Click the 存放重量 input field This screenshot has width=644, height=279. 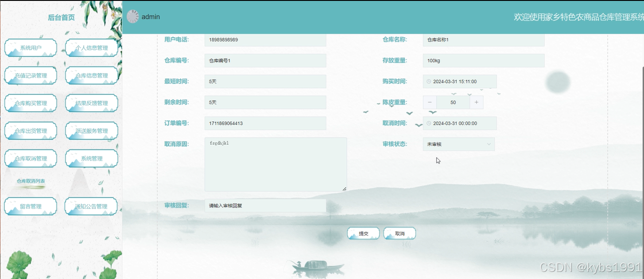(x=484, y=61)
